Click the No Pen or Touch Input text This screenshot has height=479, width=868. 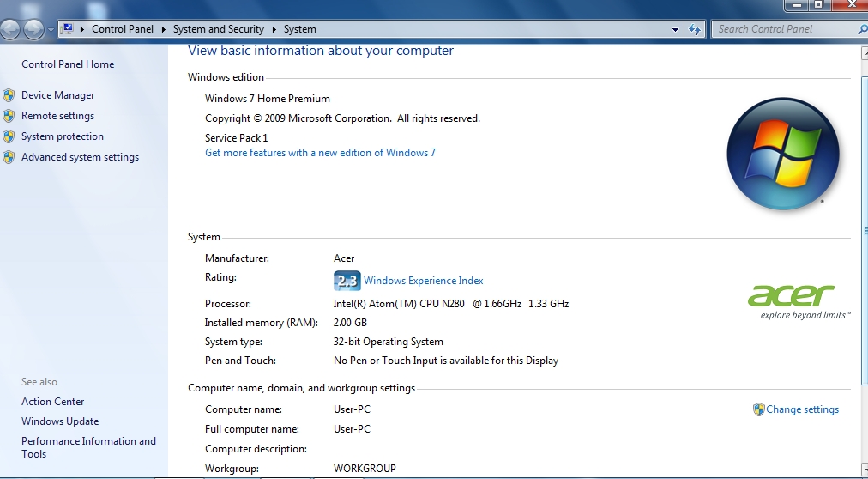(446, 361)
